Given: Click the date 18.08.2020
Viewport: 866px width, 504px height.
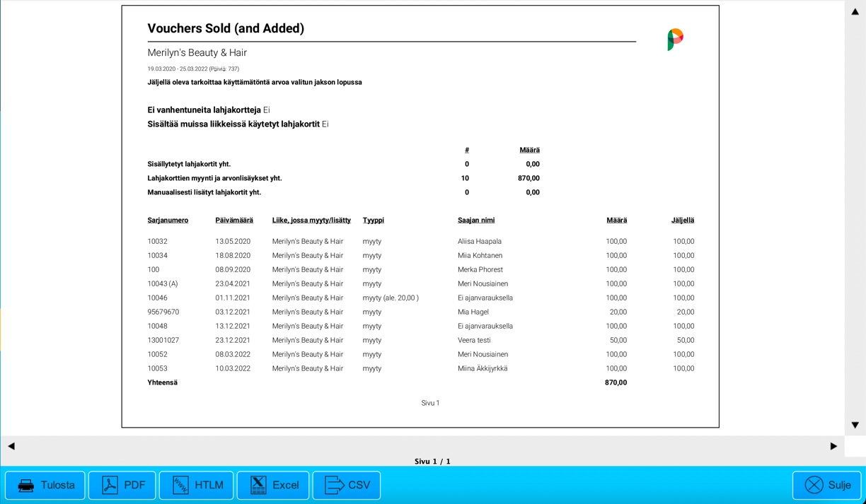Looking at the screenshot, I should 233,256.
